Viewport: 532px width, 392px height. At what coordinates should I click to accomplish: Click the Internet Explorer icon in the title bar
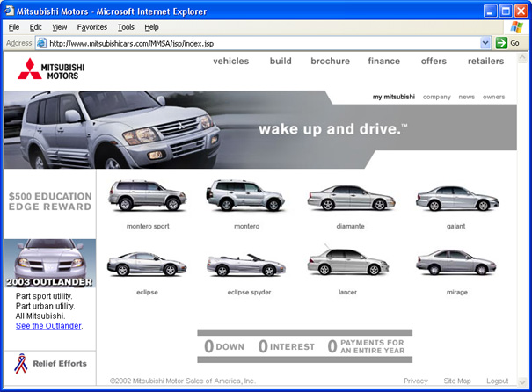[x=9, y=11]
